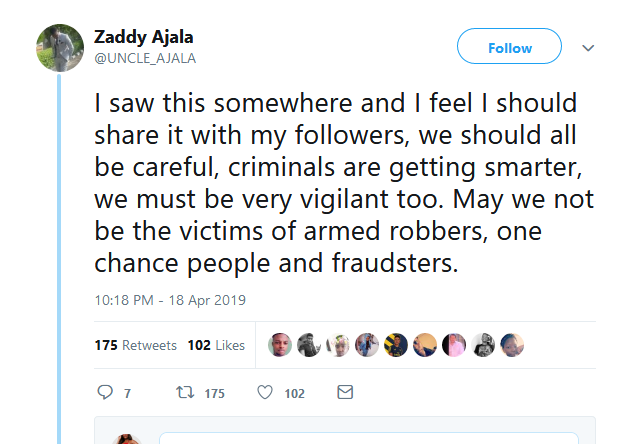
Task: Share tweet via the envelope message icon
Action: click(345, 393)
